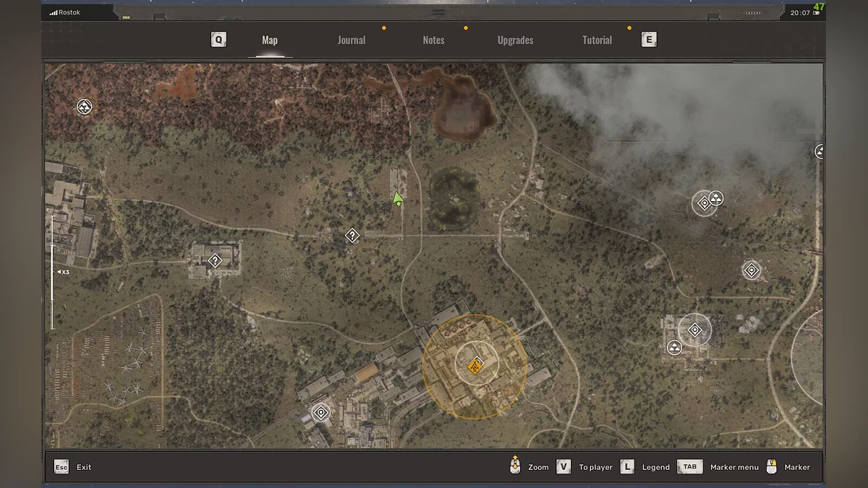Open the Notes tab

[433, 40]
